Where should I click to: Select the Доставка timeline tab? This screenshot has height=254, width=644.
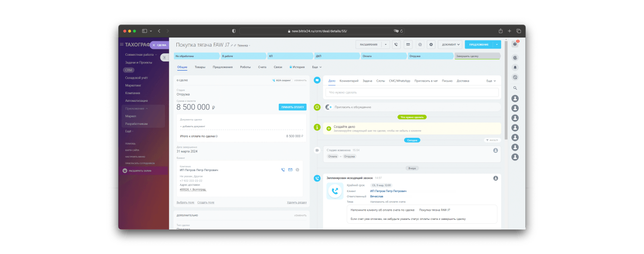463,81
